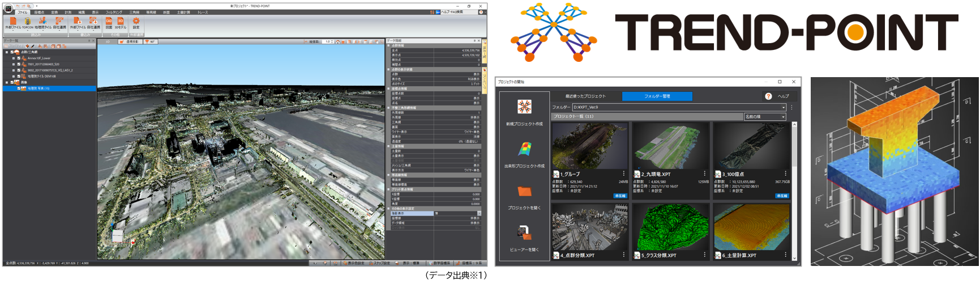Click the 3D view tab label

(x=108, y=41)
